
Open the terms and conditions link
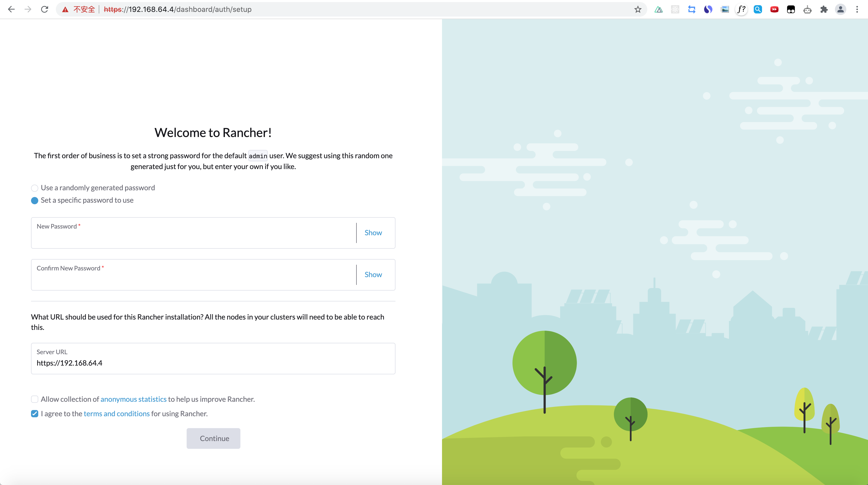[x=117, y=414]
